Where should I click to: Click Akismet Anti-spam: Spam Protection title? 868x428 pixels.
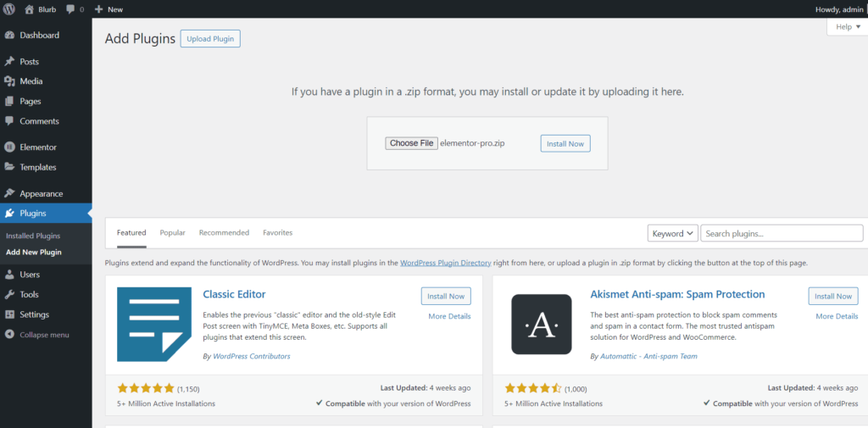tap(677, 294)
